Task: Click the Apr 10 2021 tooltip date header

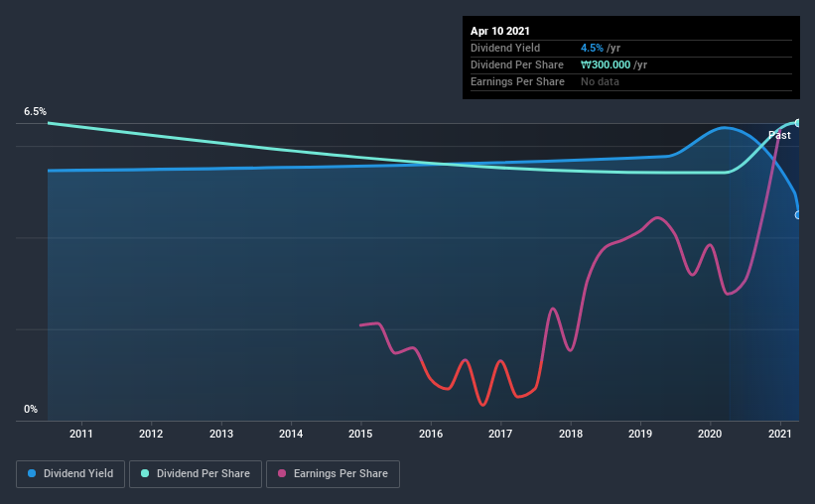Action: (500, 31)
